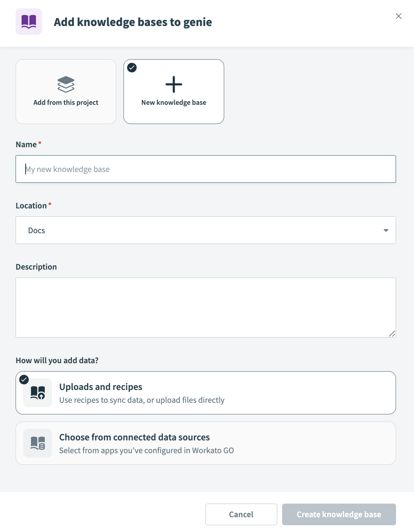
Task: Click the book database icon beside connected data sources
Action: [37, 443]
